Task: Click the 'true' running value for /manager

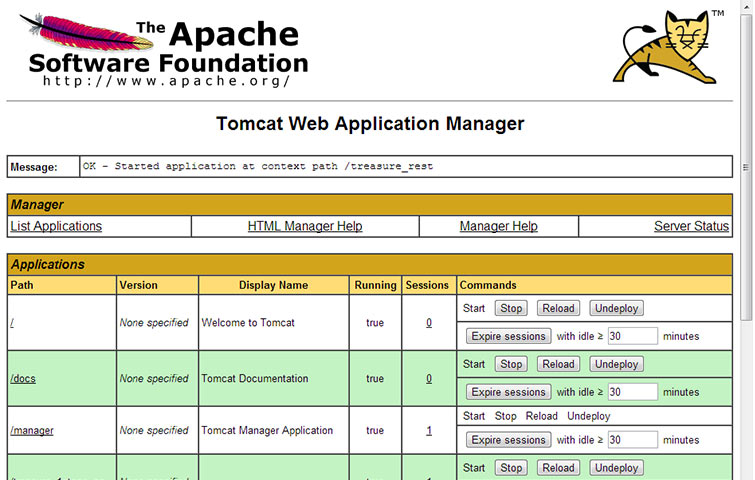Action: pyautogui.click(x=375, y=430)
